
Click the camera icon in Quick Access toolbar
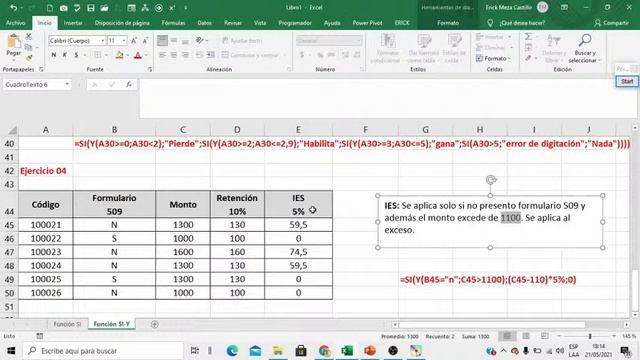click(63, 8)
